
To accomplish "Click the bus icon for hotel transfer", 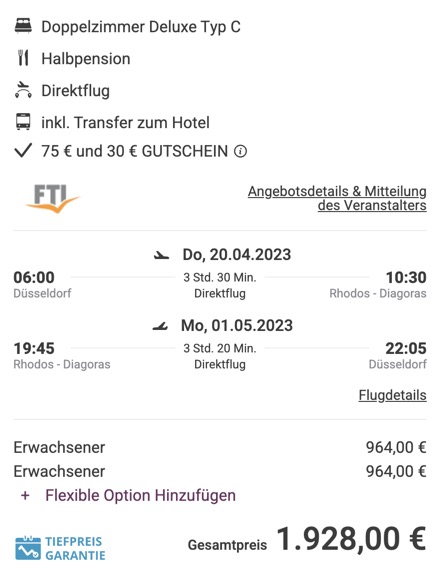I will tap(23, 122).
